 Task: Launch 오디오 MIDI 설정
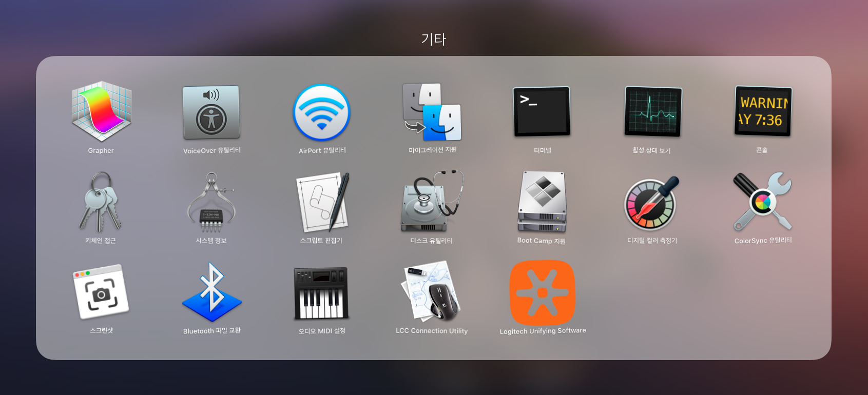[321, 293]
